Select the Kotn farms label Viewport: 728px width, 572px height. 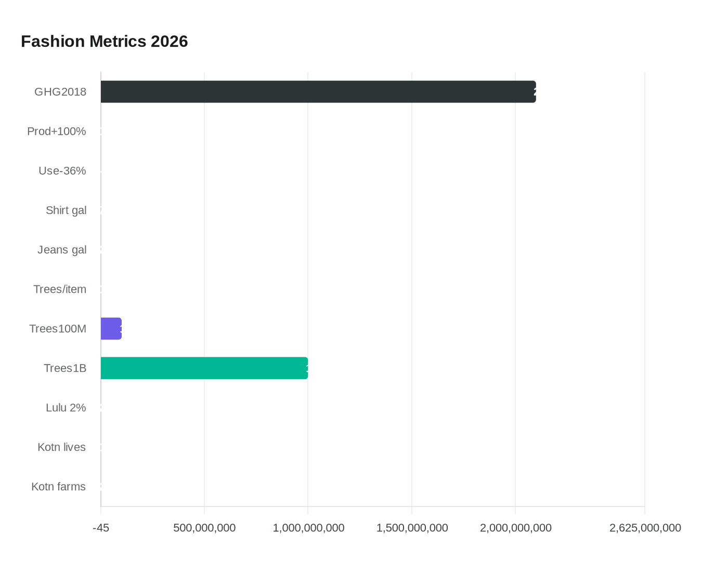point(59,487)
